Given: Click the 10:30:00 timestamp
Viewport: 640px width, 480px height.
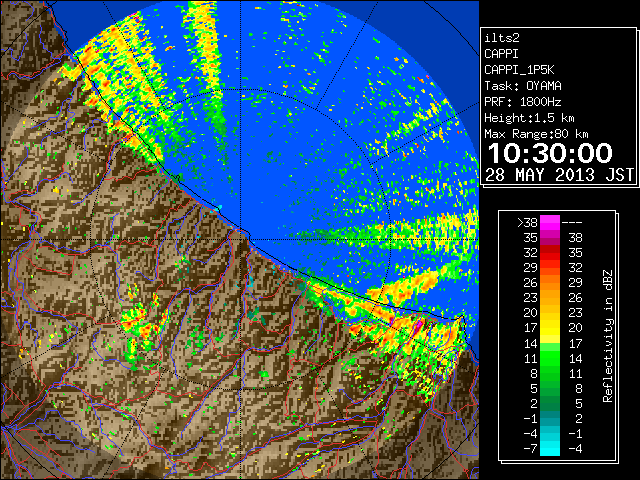Looking at the screenshot, I should (550, 153).
